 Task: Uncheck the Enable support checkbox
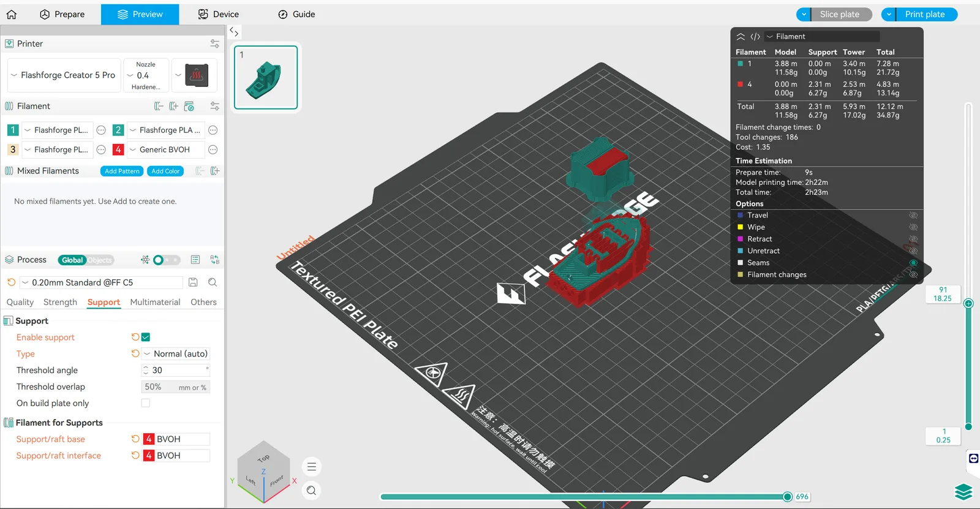coord(146,337)
